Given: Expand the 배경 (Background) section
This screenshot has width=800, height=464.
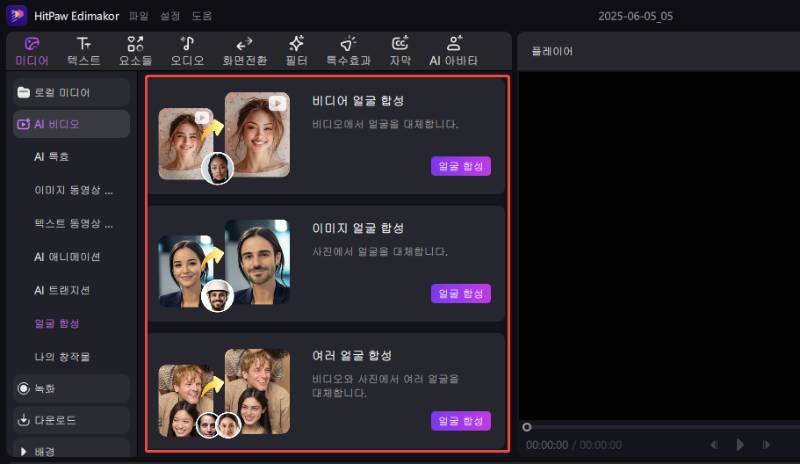Looking at the screenshot, I should [70, 451].
